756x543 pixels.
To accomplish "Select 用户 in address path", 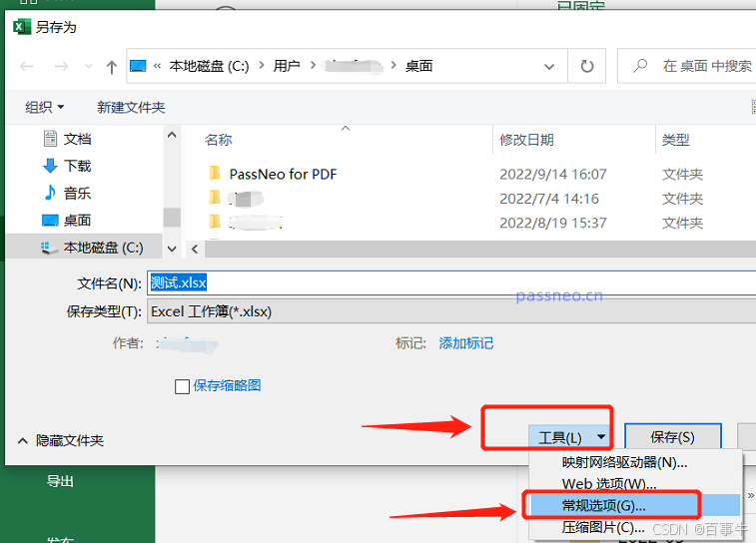I will pyautogui.click(x=287, y=66).
